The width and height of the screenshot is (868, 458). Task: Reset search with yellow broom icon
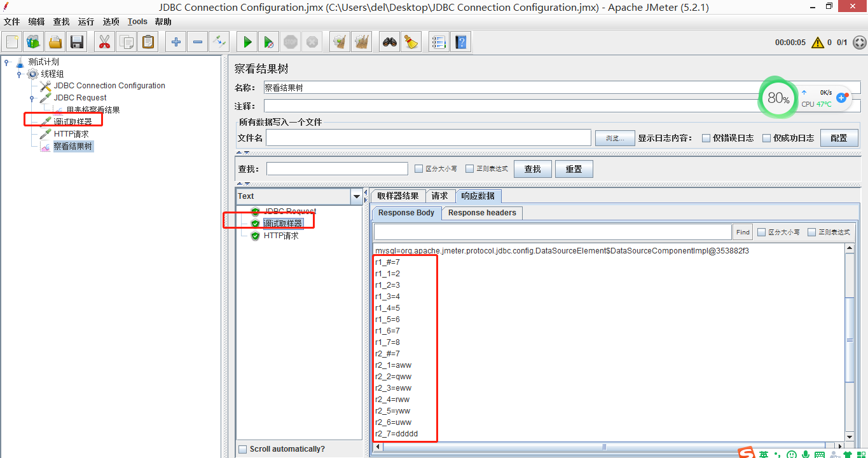(x=411, y=43)
